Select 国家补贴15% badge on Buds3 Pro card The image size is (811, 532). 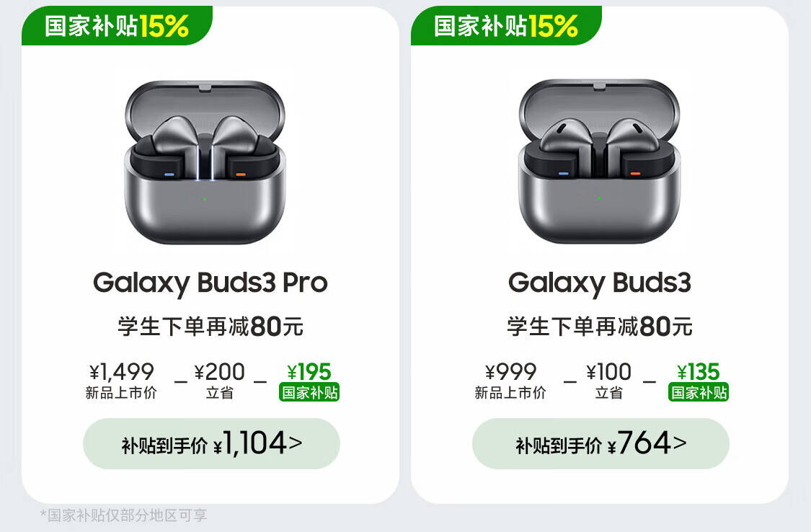117,25
